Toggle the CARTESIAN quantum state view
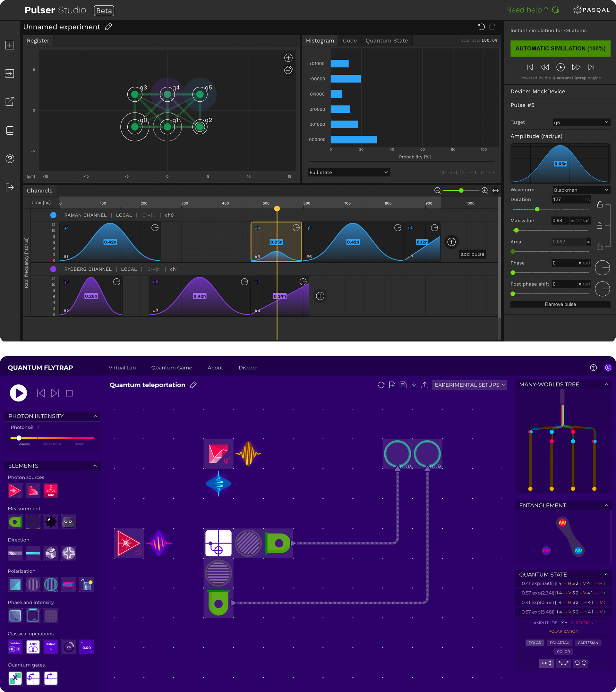616x692 pixels. (x=588, y=643)
